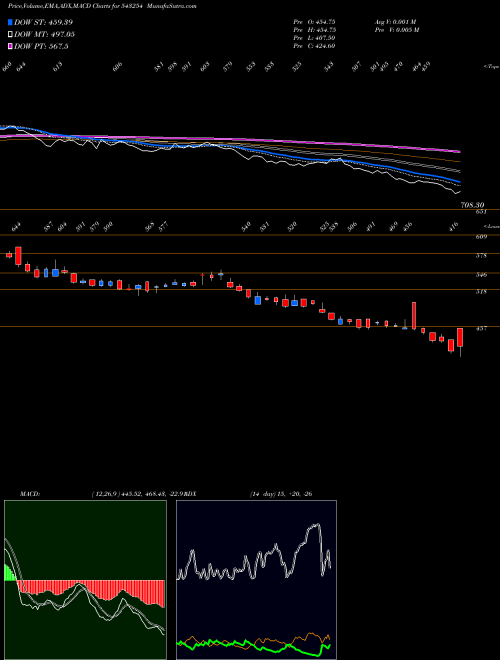
Task: Click the 457 price axis label
Action: [x=481, y=329]
